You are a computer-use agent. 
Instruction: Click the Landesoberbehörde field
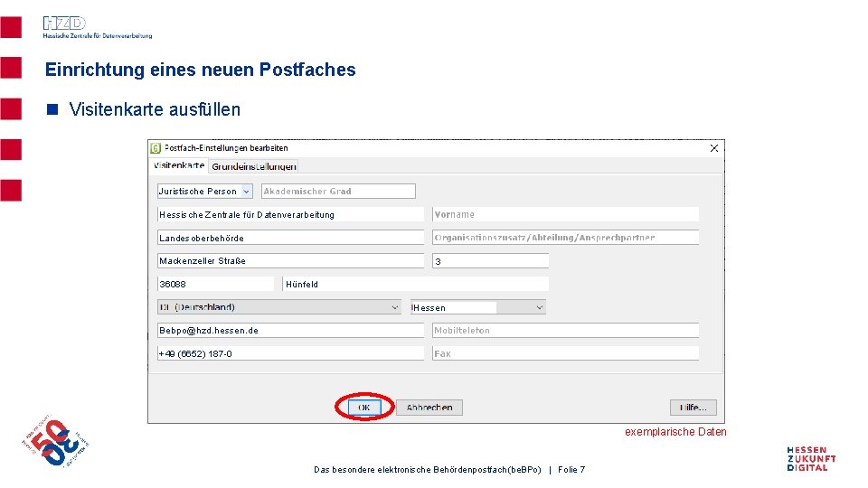coord(290,238)
